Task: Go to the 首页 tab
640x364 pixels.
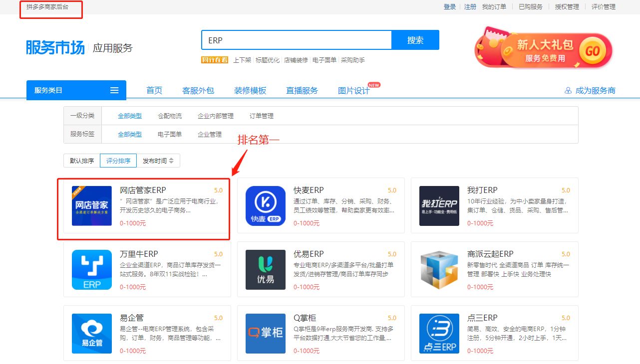Action: (x=154, y=90)
